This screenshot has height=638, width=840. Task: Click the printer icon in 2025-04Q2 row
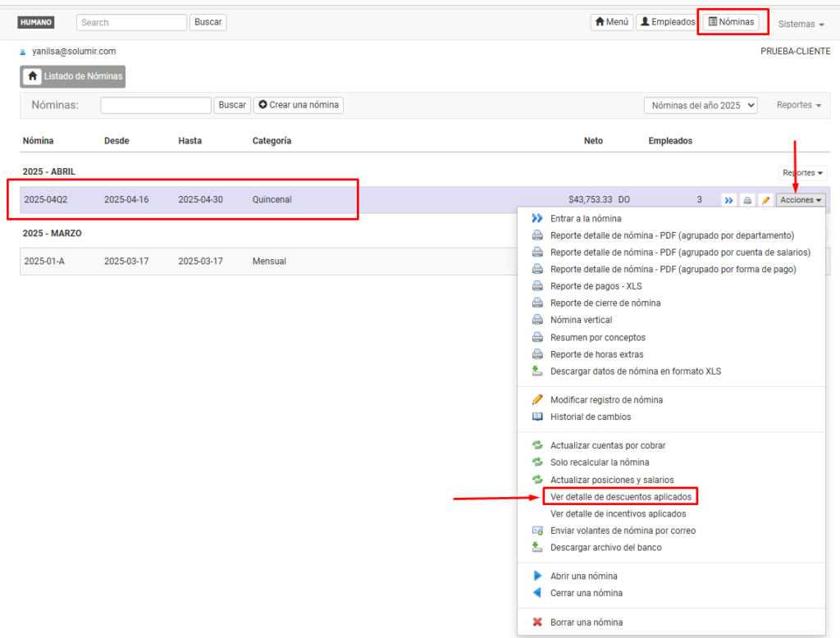pos(747,200)
